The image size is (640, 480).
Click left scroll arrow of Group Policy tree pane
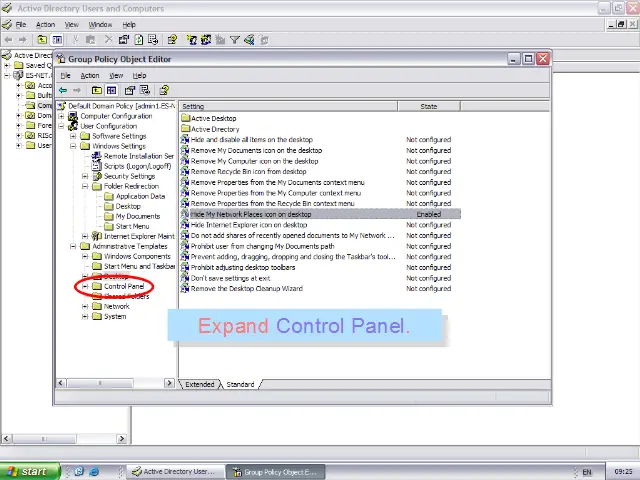coord(61,383)
